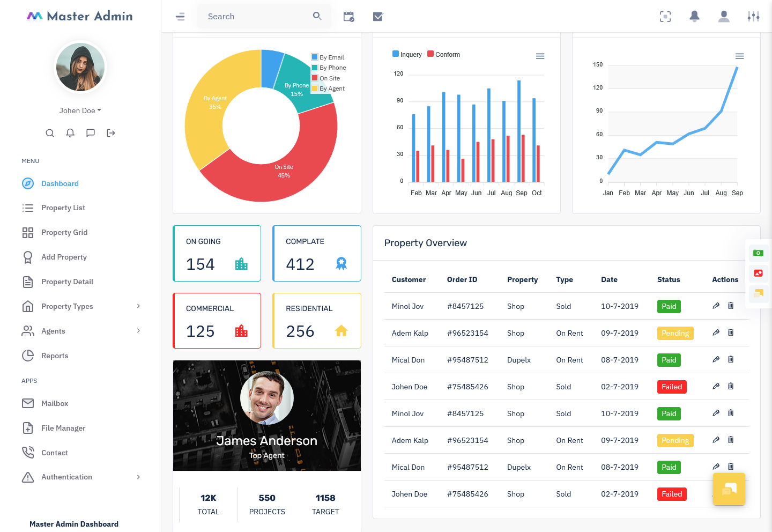Screen dimensions: 772x532
Task: Open the floating yellow chat button
Action: pos(729,489)
